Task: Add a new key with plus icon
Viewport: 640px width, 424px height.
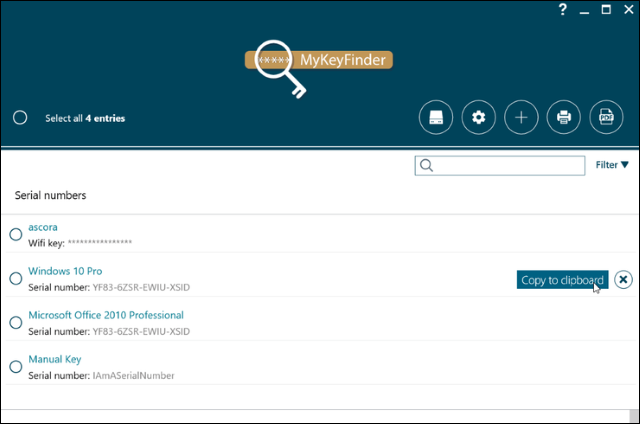Action: pos(521,118)
